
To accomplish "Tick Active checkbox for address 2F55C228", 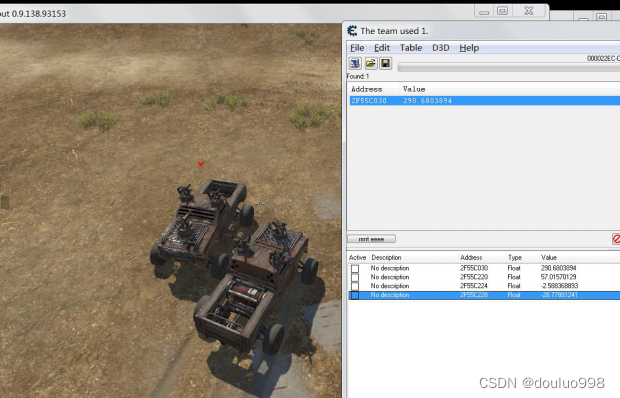I will coord(355,295).
